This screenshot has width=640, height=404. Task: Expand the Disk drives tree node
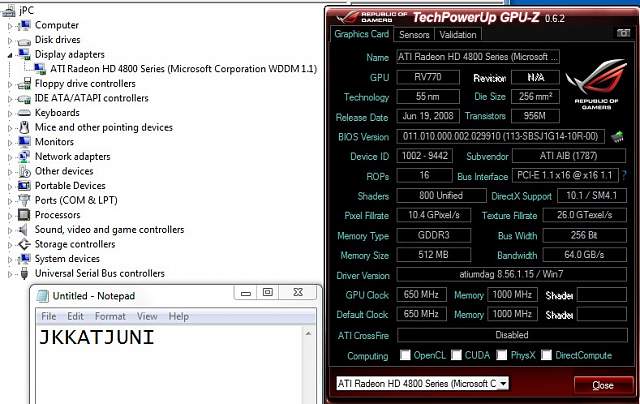(x=10, y=40)
